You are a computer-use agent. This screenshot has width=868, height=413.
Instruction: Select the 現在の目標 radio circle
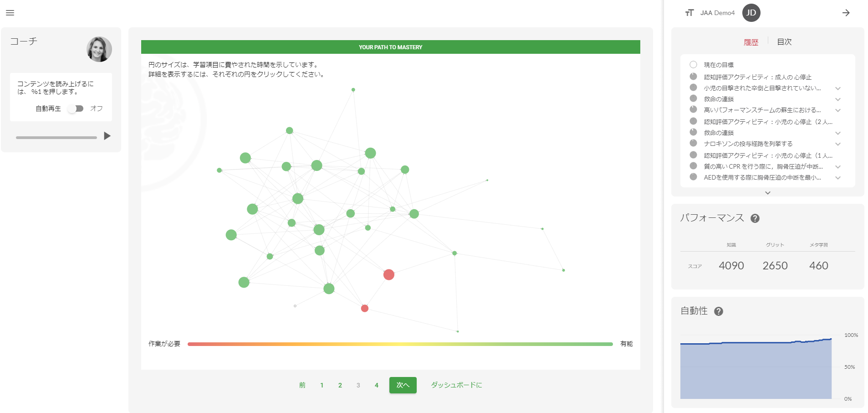click(693, 65)
